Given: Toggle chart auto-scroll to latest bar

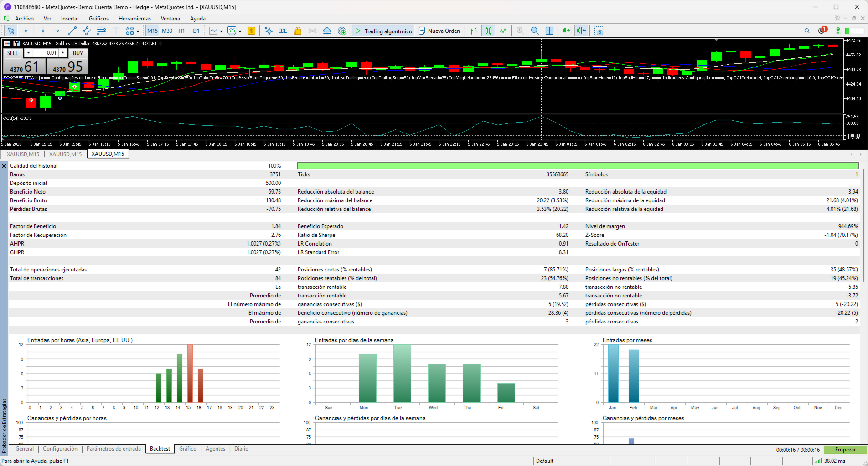Looking at the screenshot, I should click(566, 31).
